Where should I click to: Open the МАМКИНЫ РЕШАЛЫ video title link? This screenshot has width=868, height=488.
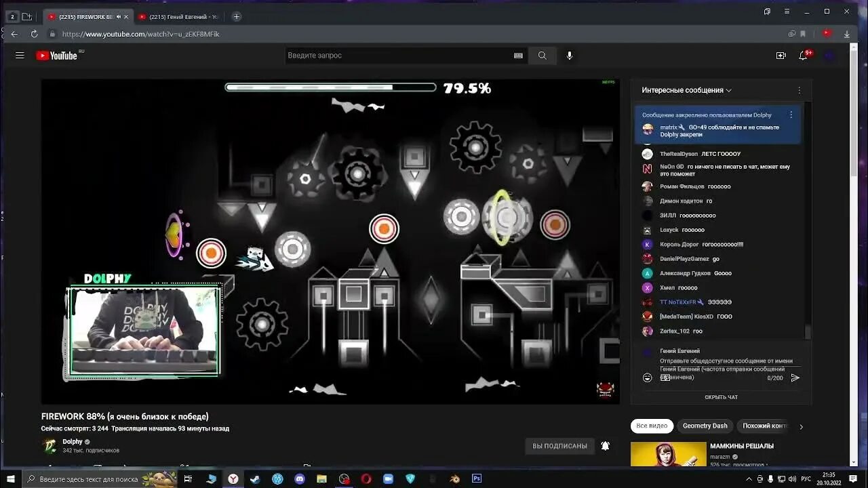pos(742,446)
